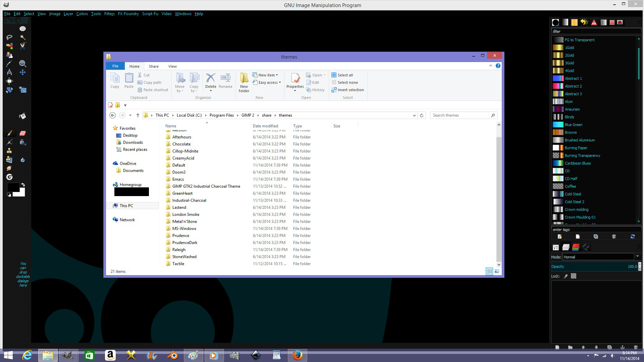Open the Filters menu in GIMP
The image size is (644, 362).
click(x=109, y=14)
